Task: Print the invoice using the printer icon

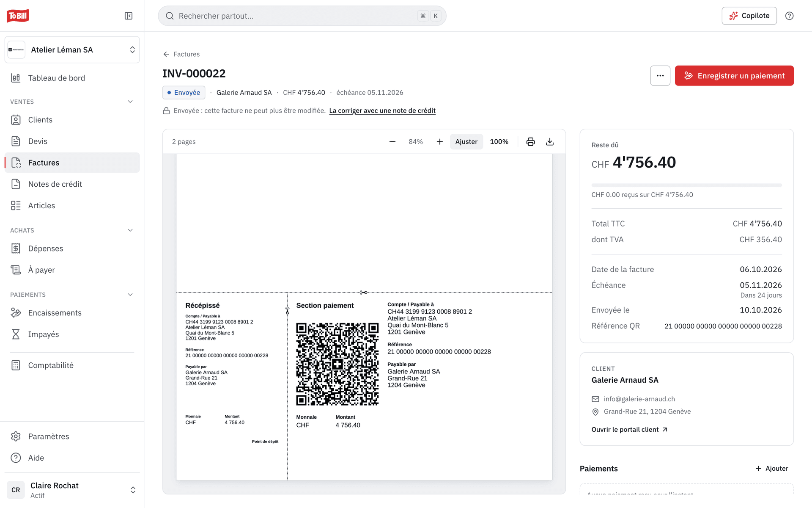Action: coord(530,141)
